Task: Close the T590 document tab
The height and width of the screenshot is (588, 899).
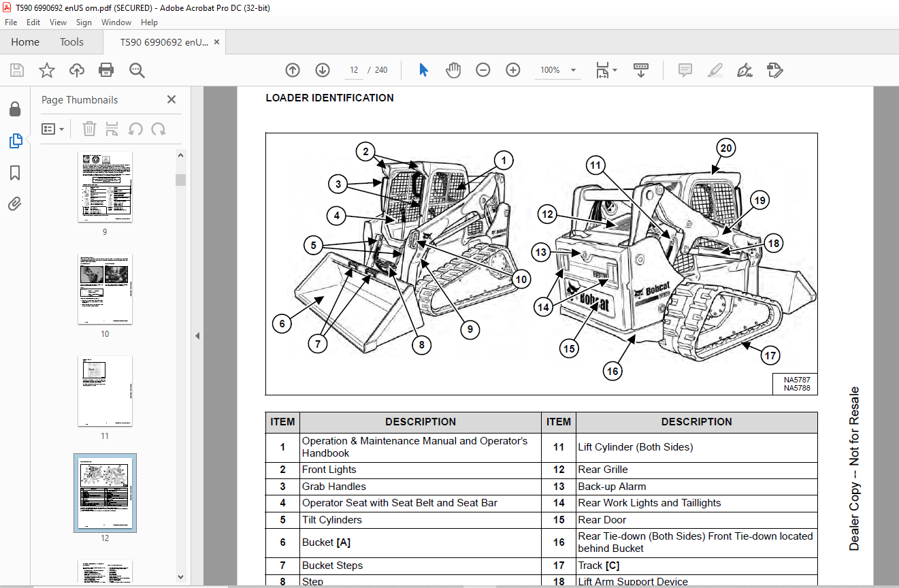Action: point(216,42)
